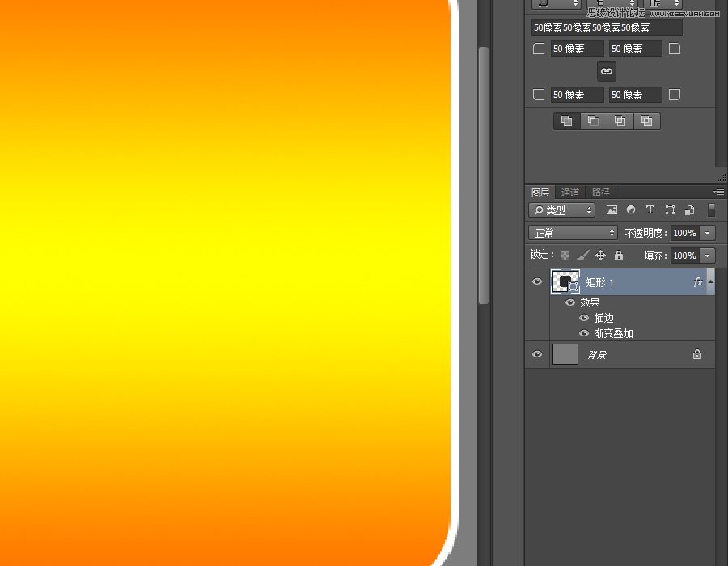
Task: Click the fx icon on 矩形 1 layer
Action: (698, 282)
